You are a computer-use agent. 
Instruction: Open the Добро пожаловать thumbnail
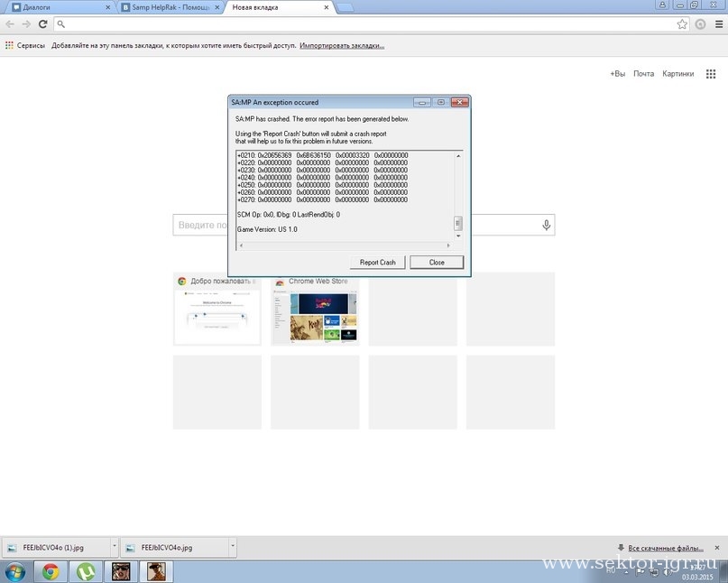click(217, 309)
